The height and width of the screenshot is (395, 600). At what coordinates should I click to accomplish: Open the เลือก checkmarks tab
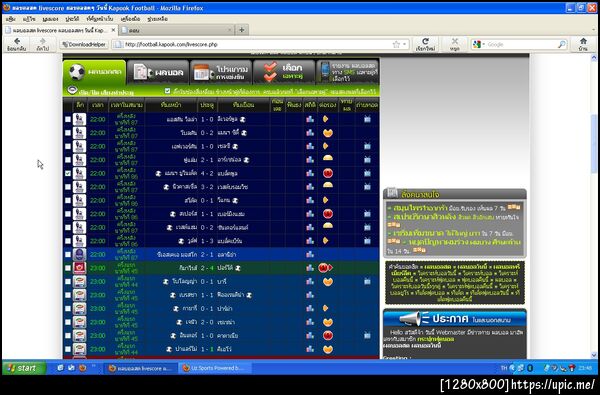pyautogui.click(x=284, y=72)
